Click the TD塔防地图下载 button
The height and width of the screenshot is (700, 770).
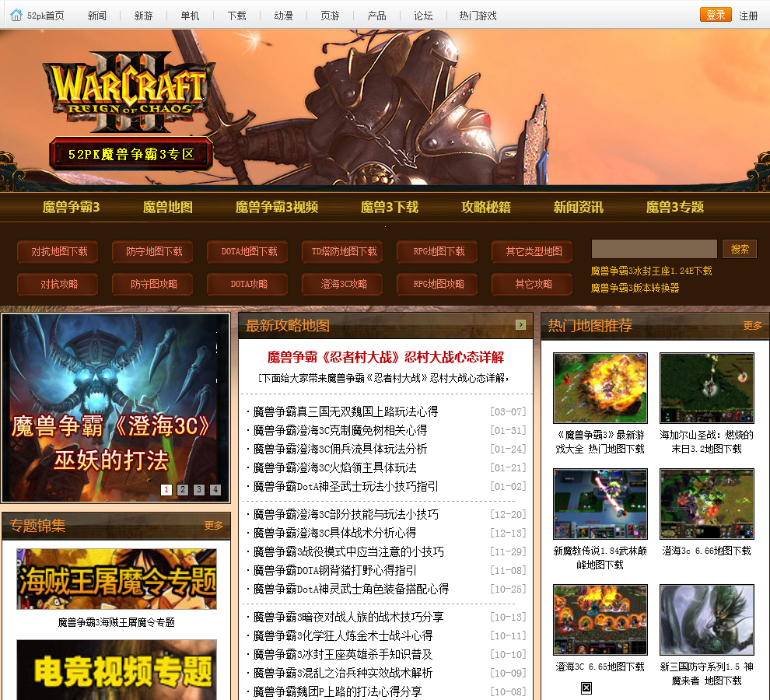coord(344,251)
